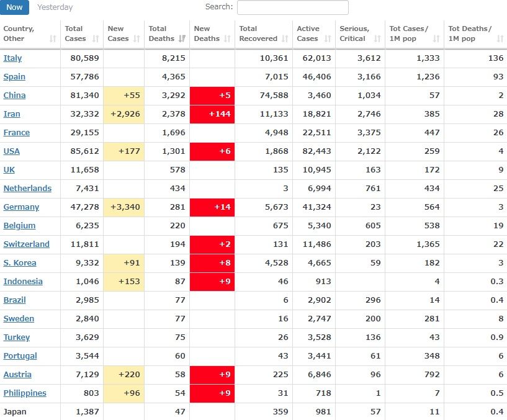Sort by Country, Other column icon
507x420 pixels.
point(53,38)
